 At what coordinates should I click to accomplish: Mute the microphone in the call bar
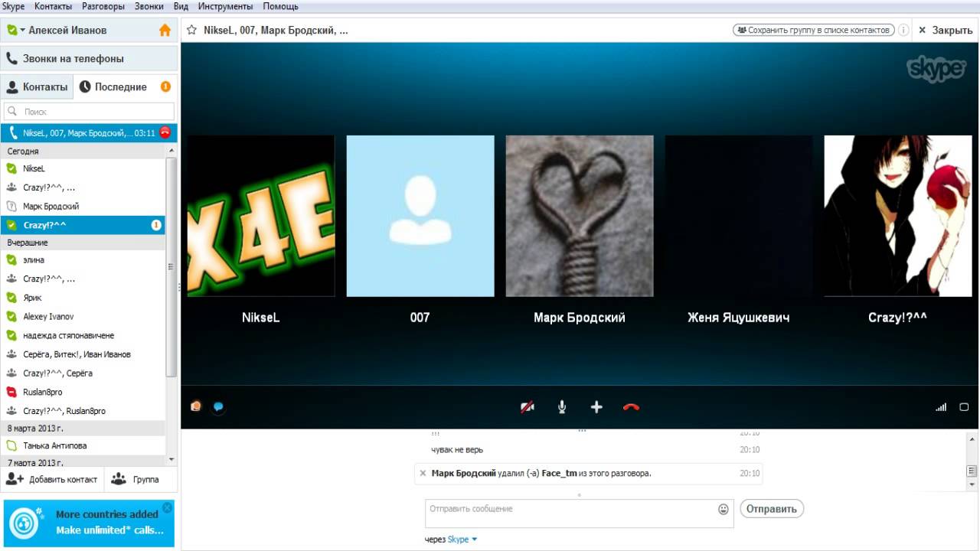coord(562,407)
